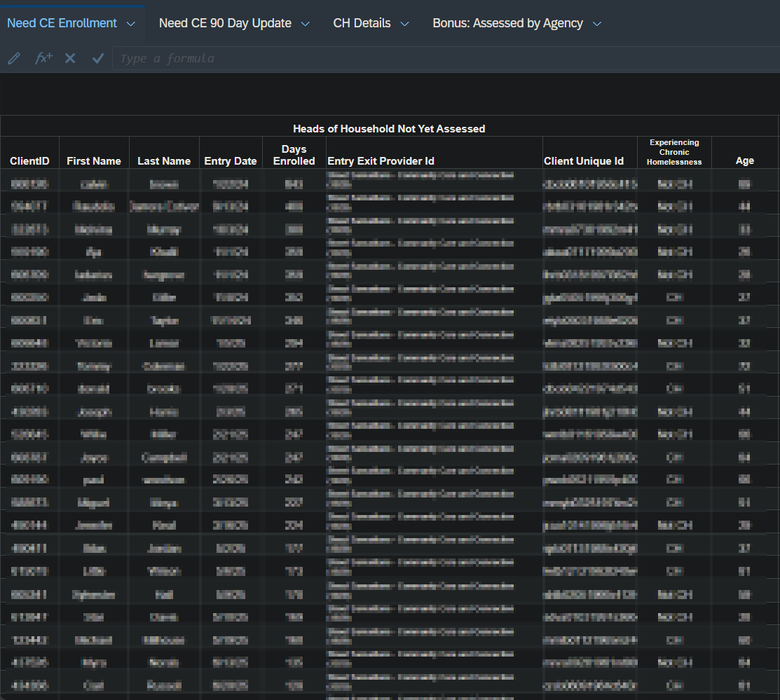The image size is (780, 700).
Task: Select the Heads of Household Not Yet Assessed title
Action: (389, 128)
